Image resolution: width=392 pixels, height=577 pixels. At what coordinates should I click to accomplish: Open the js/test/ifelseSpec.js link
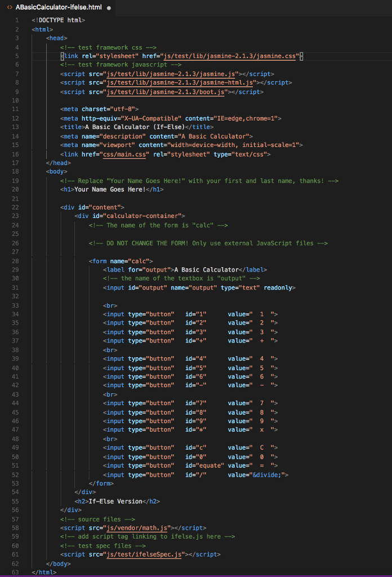pos(144,554)
